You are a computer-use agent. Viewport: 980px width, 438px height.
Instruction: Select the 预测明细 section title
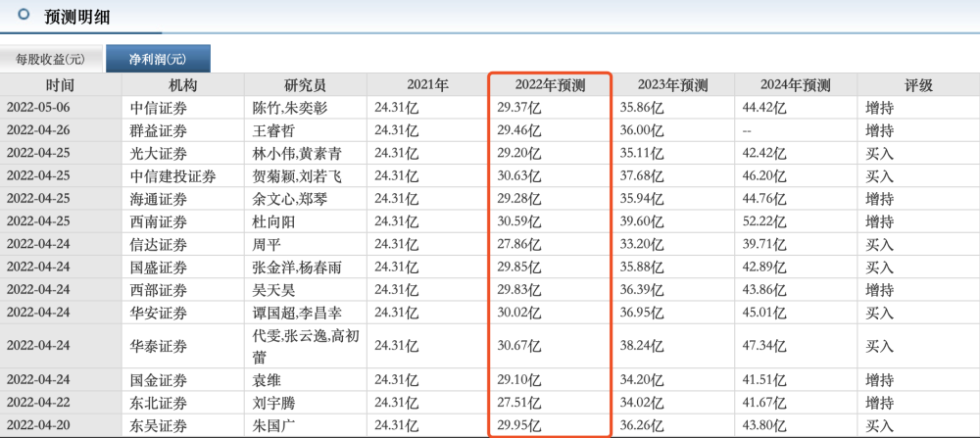(77, 17)
